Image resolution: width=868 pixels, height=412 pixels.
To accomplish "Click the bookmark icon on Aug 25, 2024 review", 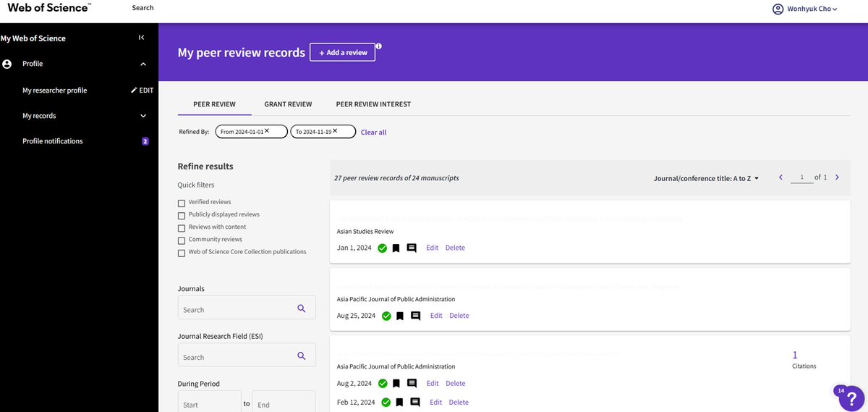I will pyautogui.click(x=400, y=316).
